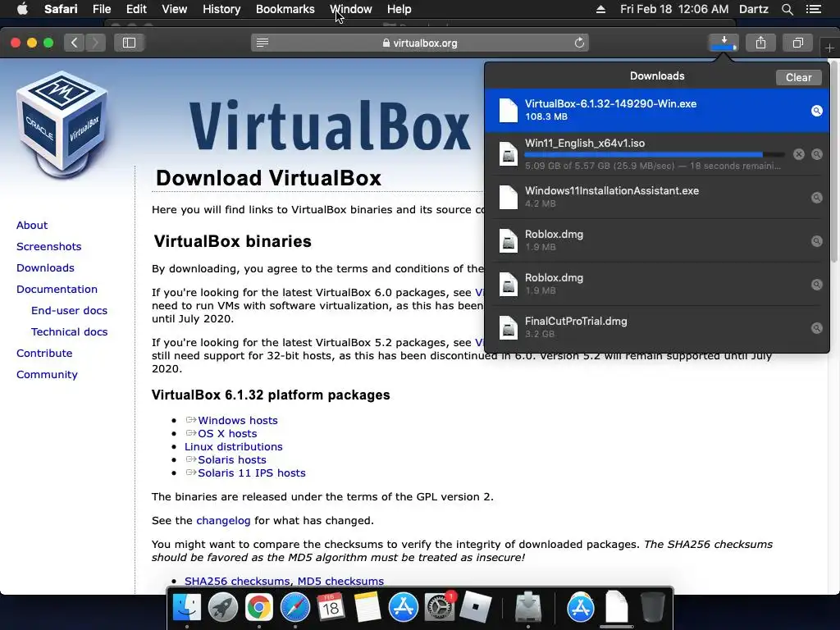Image resolution: width=840 pixels, height=630 pixels.
Task: Open the Documentation sidebar link
Action: pos(57,290)
